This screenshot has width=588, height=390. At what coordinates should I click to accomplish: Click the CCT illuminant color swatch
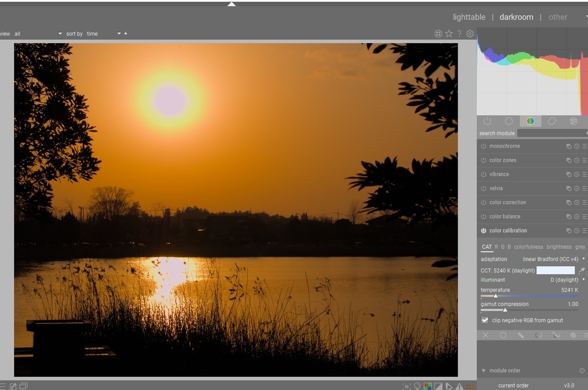pos(556,270)
